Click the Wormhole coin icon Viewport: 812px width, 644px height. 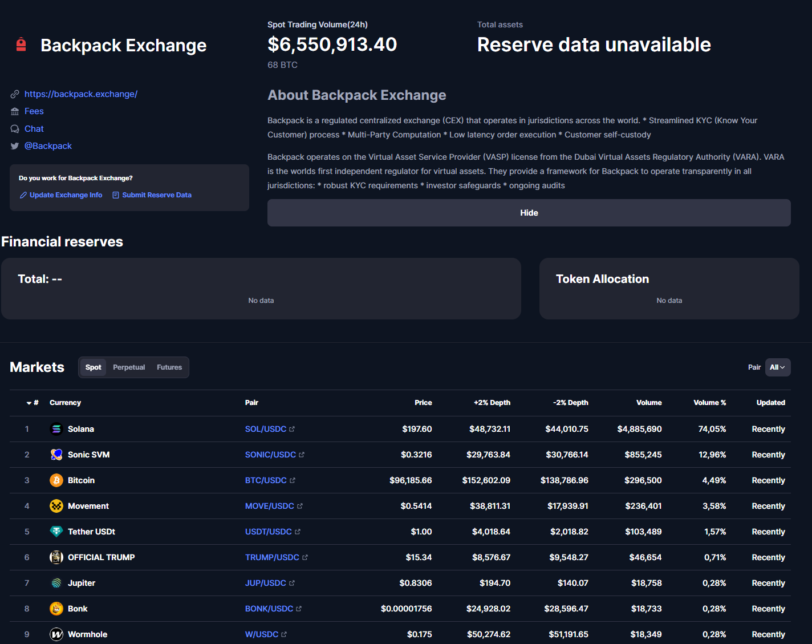coord(56,634)
